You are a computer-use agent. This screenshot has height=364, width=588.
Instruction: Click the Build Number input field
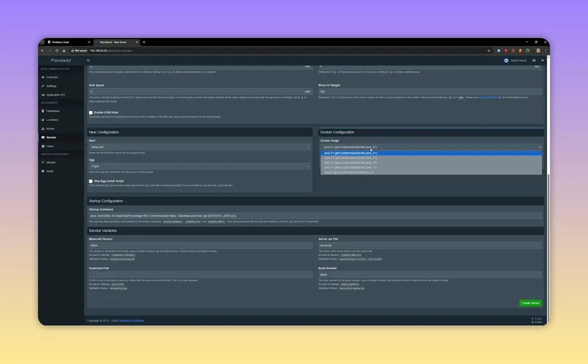click(x=430, y=275)
